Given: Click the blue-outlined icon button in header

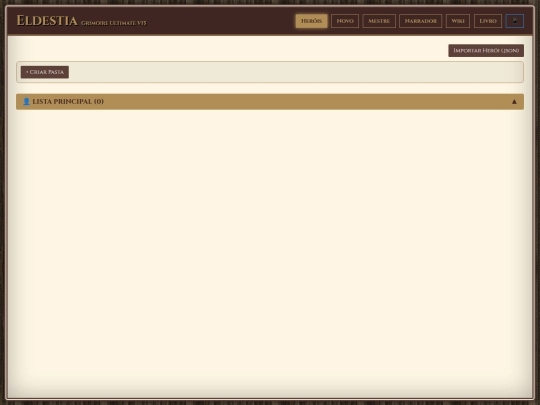Looking at the screenshot, I should [x=515, y=21].
